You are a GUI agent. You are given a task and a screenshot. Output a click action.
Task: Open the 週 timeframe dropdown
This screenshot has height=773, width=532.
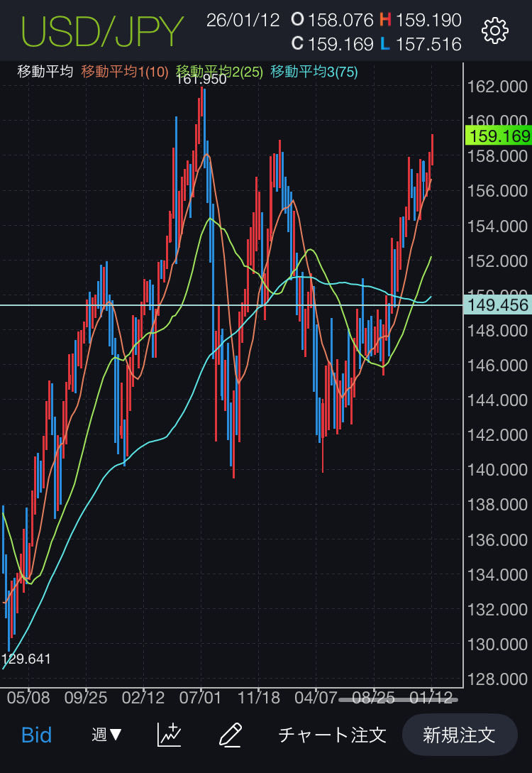106,734
